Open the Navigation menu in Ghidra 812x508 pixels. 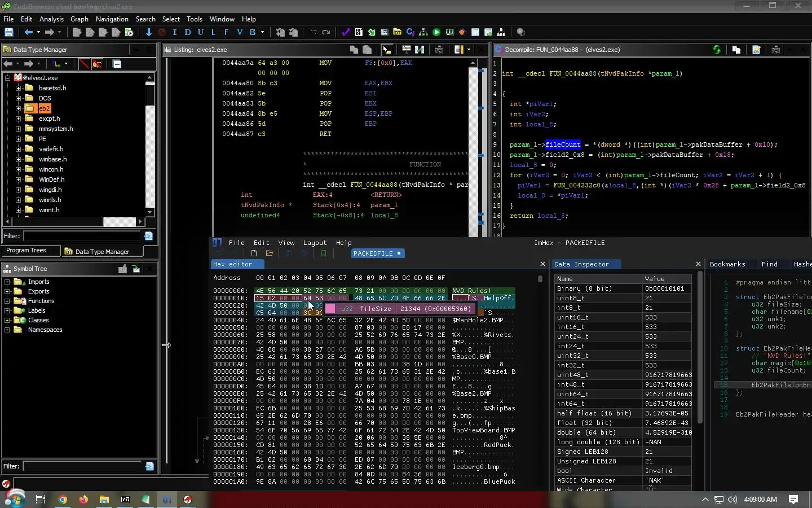tap(112, 19)
